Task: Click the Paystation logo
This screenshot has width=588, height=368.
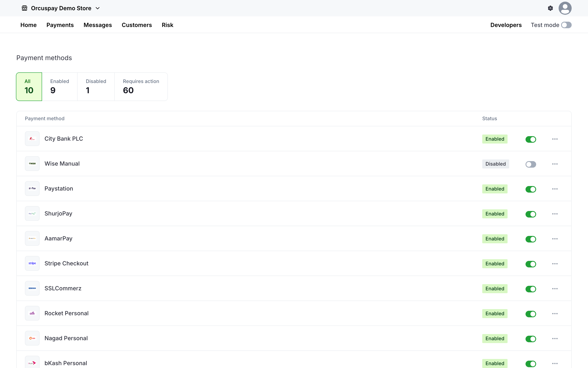Action: 32,189
